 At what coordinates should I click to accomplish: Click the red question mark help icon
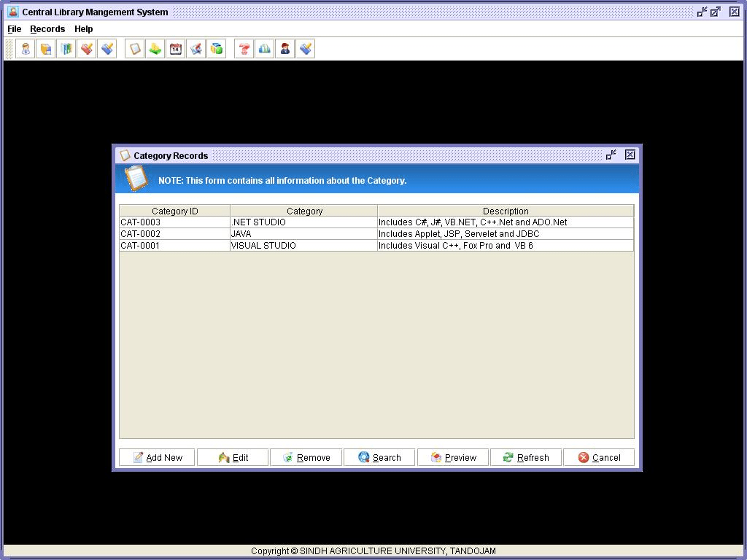tap(244, 49)
